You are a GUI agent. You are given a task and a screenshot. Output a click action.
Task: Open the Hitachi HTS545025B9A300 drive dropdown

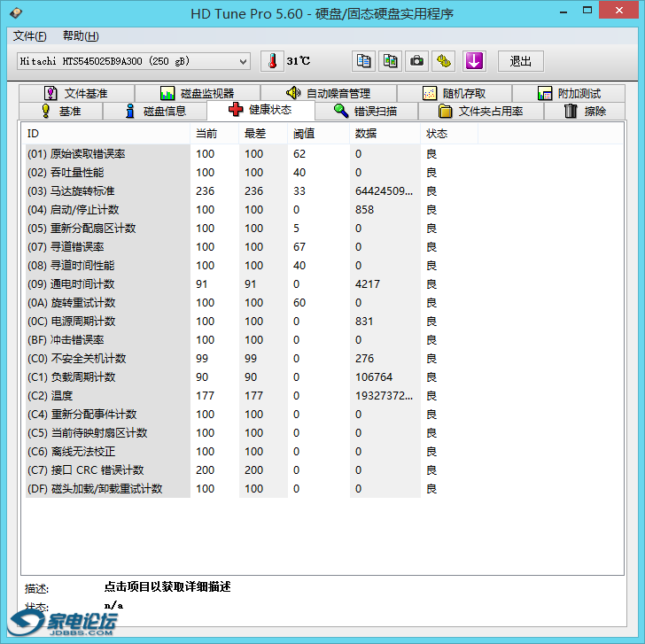(x=134, y=61)
